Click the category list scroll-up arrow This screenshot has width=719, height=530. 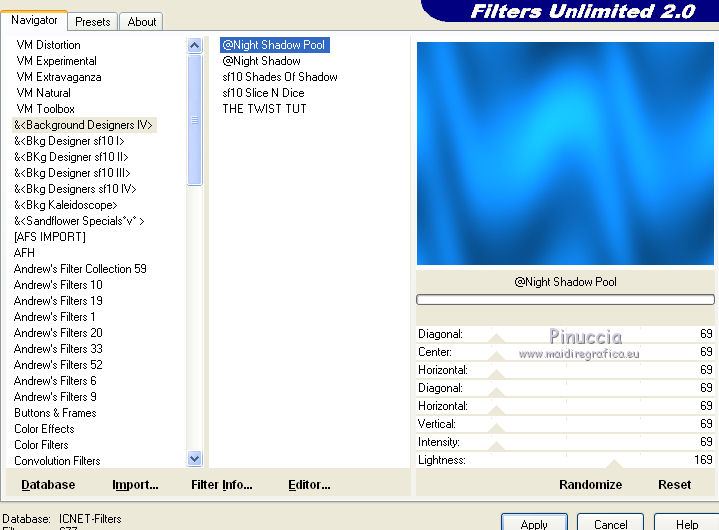194,45
